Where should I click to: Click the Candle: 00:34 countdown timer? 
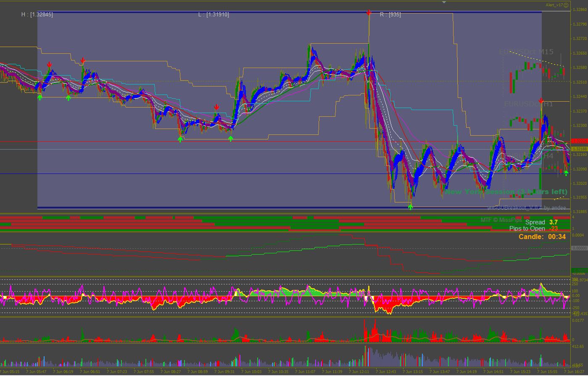pyautogui.click(x=542, y=237)
